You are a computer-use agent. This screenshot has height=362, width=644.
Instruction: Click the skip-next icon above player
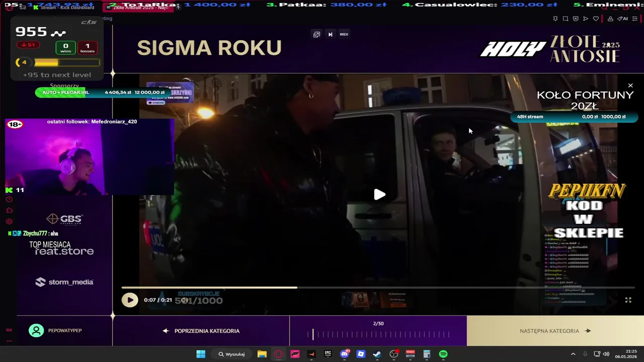330,34
